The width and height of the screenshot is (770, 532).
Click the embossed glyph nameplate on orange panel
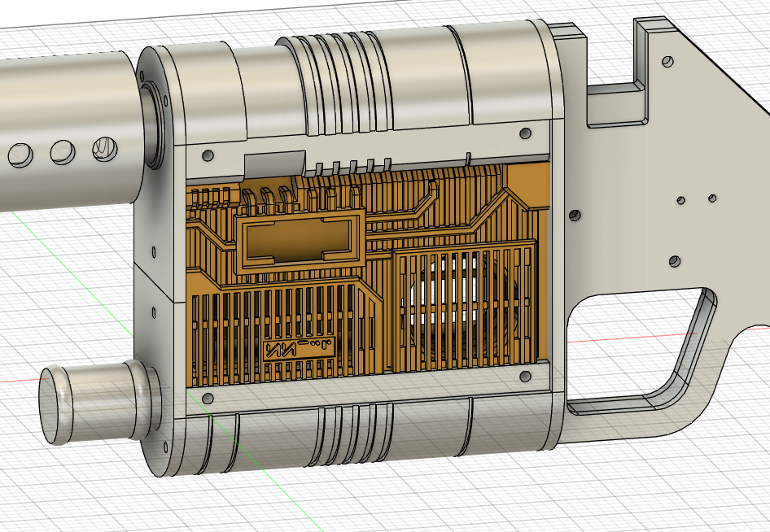(299, 348)
